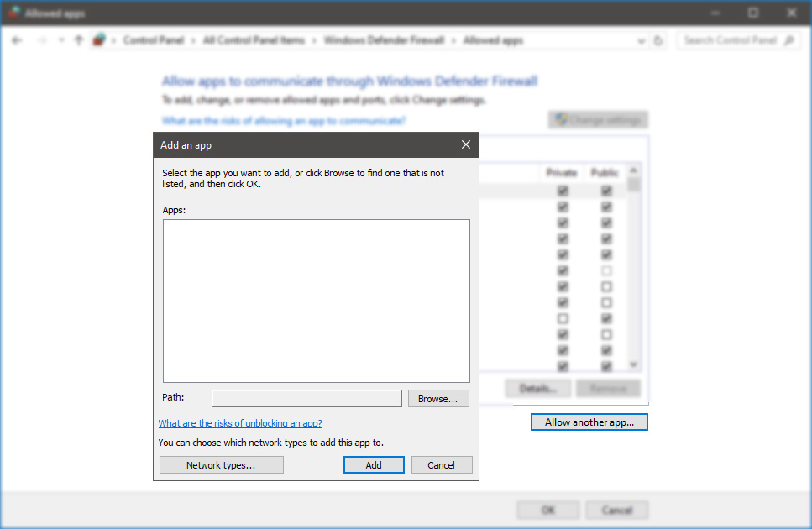Click the Private column header
Image resolution: width=812 pixels, height=529 pixels.
tap(562, 173)
